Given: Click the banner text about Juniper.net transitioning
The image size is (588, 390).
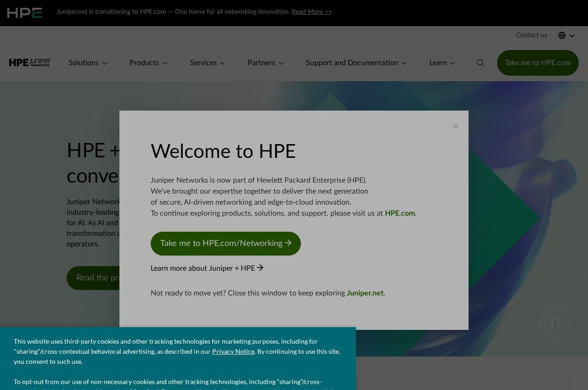Looking at the screenshot, I should 173,12.
